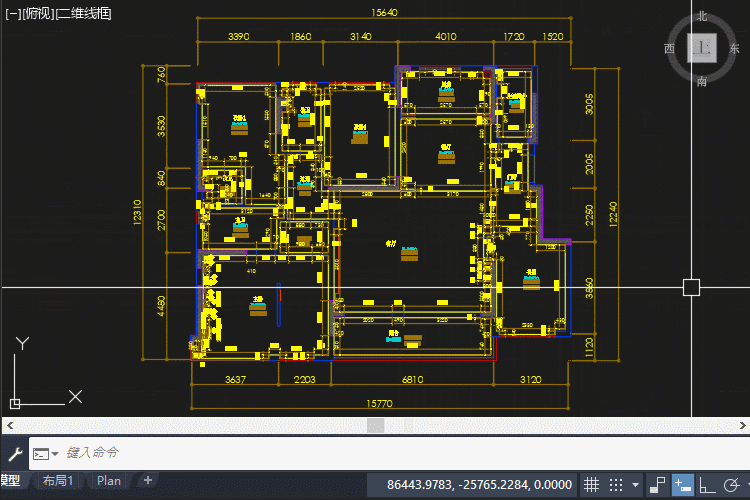Click the ViewCube 上 top face
The width and height of the screenshot is (750, 500).
click(702, 47)
